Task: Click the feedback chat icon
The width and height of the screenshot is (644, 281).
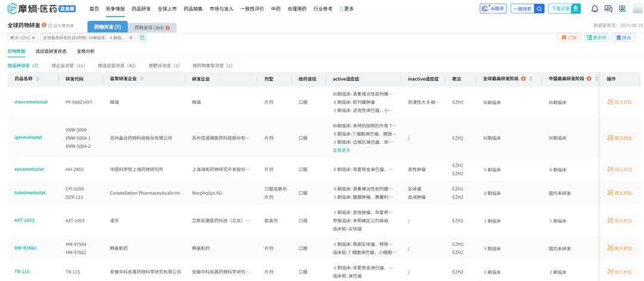Action: click(608, 8)
